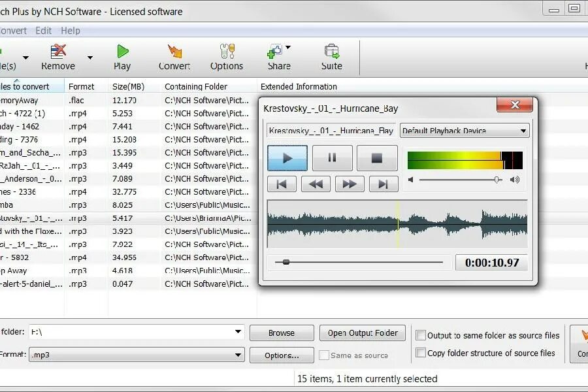Enable Output to same folder as source
The height and width of the screenshot is (392, 588).
pyautogui.click(x=421, y=335)
